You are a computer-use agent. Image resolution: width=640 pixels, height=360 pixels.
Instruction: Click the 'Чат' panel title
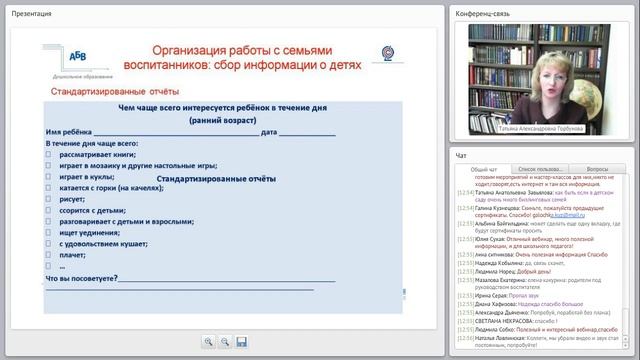pyautogui.click(x=461, y=156)
